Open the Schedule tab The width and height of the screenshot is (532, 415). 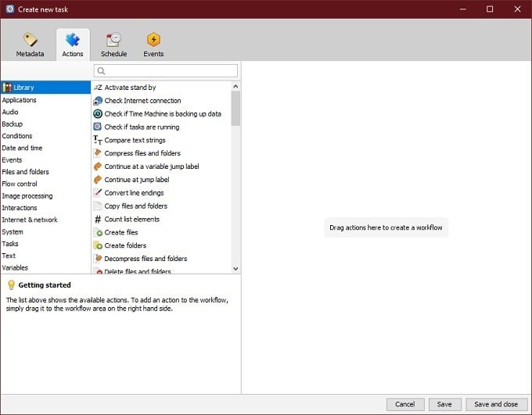[x=113, y=45]
